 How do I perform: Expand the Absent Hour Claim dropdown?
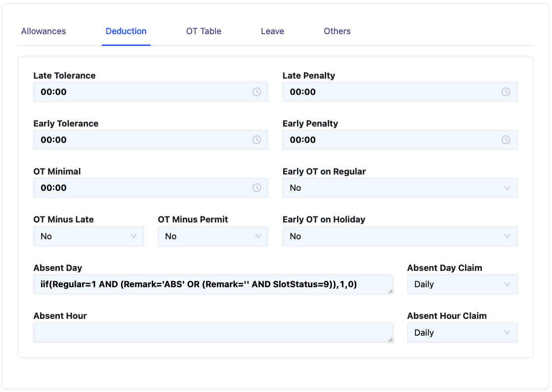(462, 333)
